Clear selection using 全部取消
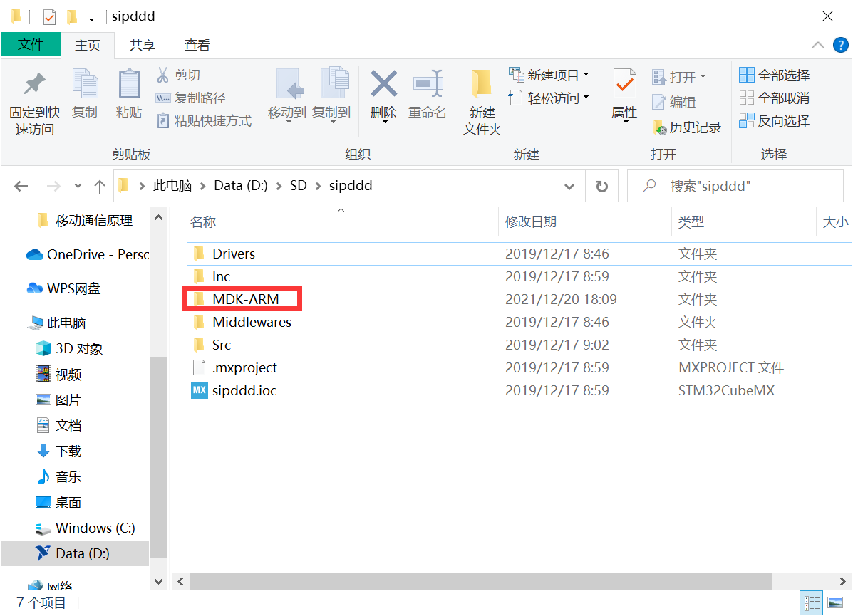Viewport: 853px width, 616px height. (x=774, y=98)
